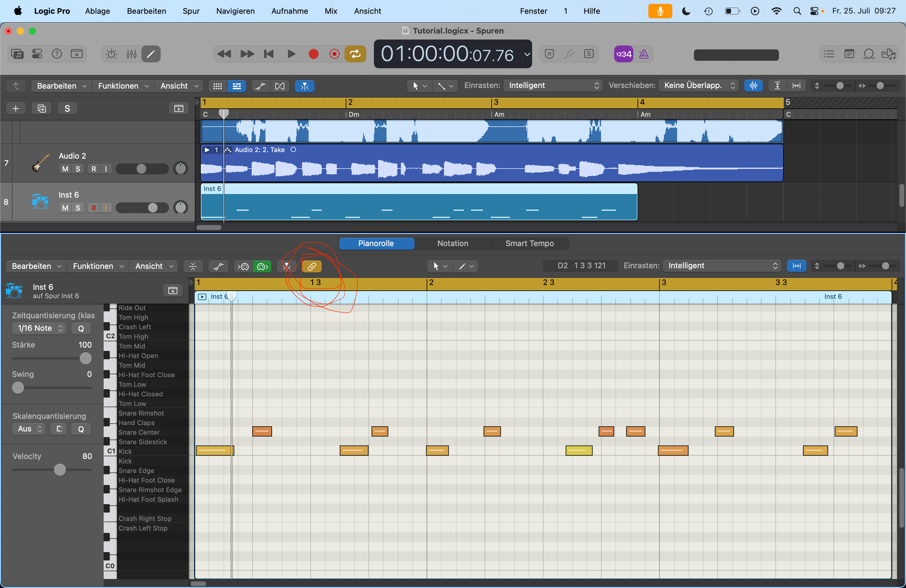
Task: Toggle Catch Playhead in Piano Roll toolbar
Action: [287, 267]
